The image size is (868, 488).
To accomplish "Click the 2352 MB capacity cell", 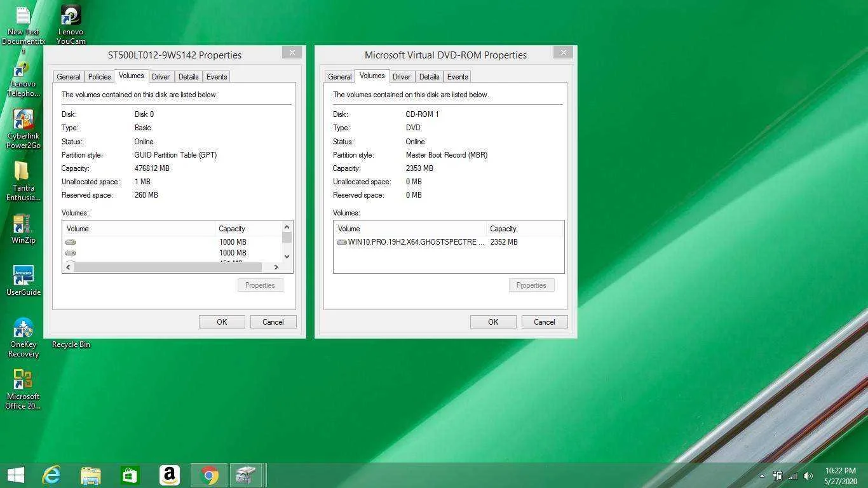I will click(504, 242).
